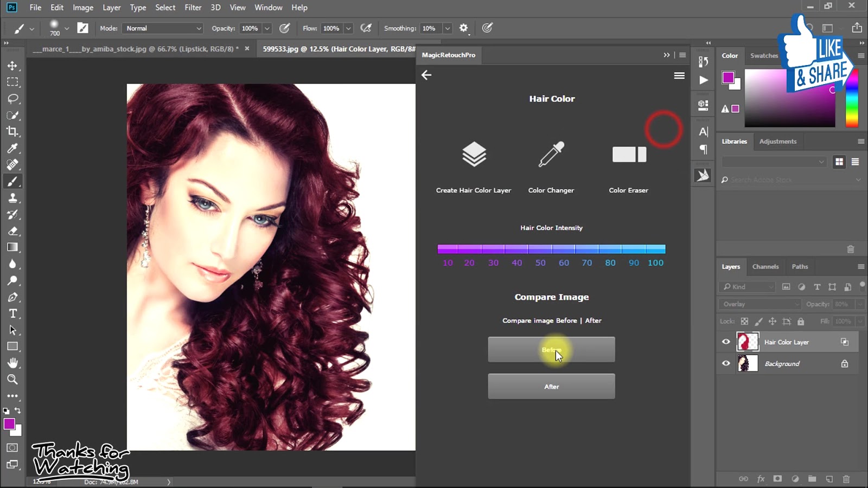Select the Lasso tool
This screenshot has height=488, width=868.
pyautogui.click(x=12, y=99)
